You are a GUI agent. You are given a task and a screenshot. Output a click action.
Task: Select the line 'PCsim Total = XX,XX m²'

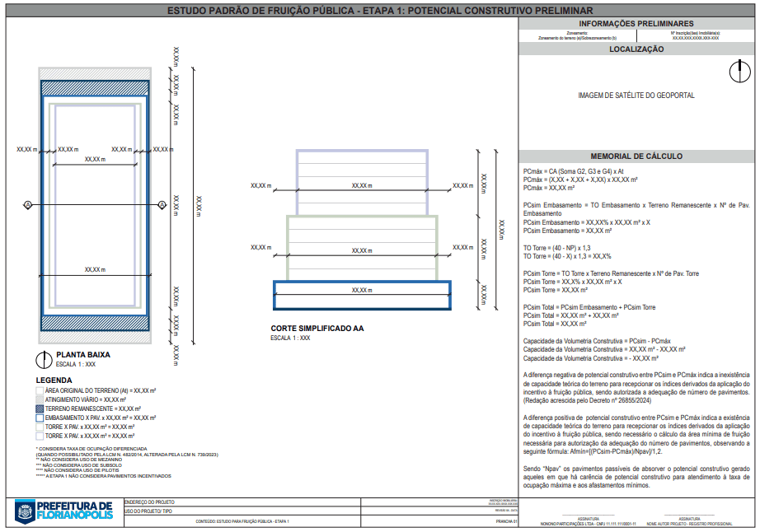pos(555,324)
